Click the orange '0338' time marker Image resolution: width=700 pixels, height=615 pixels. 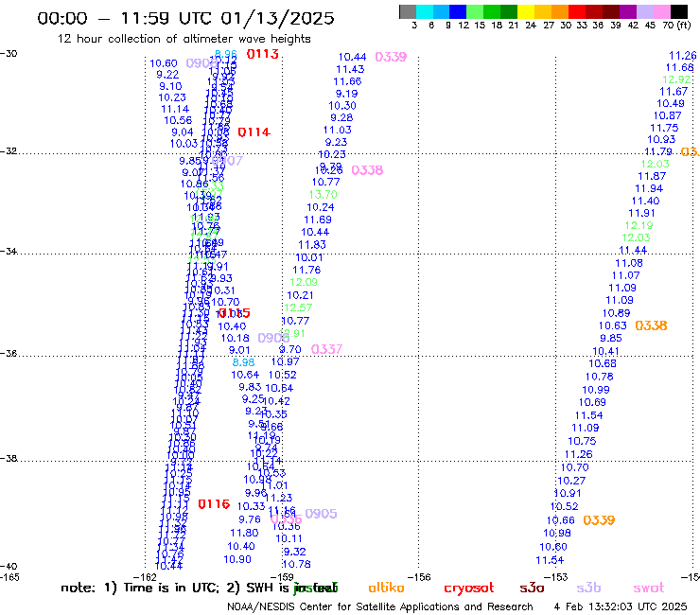pyautogui.click(x=651, y=325)
